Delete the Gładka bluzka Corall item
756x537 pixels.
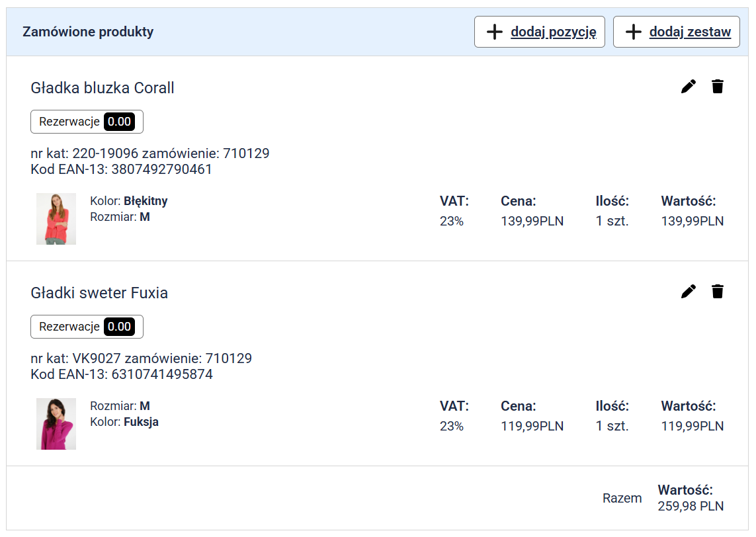coord(718,87)
